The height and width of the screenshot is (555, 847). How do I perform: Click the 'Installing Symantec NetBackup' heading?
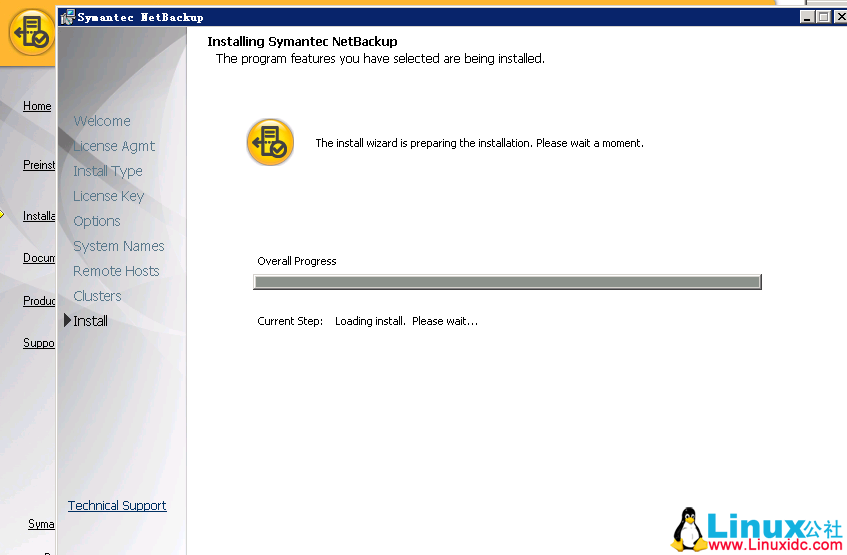302,42
